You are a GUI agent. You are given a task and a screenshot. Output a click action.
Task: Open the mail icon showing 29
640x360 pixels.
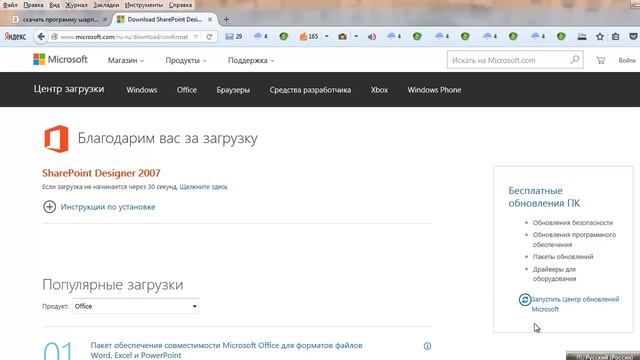233,37
